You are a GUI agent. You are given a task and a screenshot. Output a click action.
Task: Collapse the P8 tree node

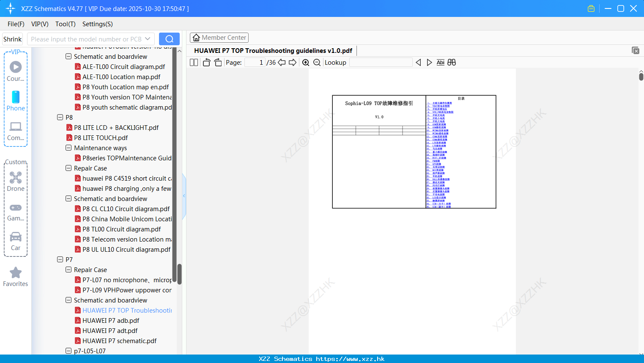click(60, 117)
